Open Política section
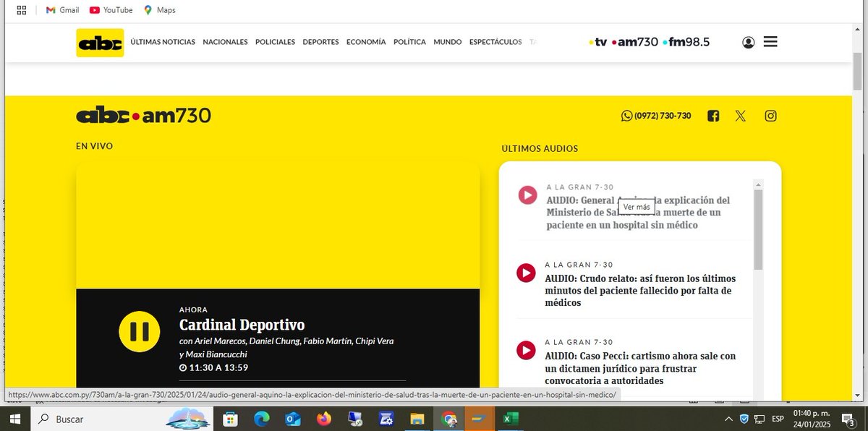Screen dimensions: 868x431 [x=409, y=42]
